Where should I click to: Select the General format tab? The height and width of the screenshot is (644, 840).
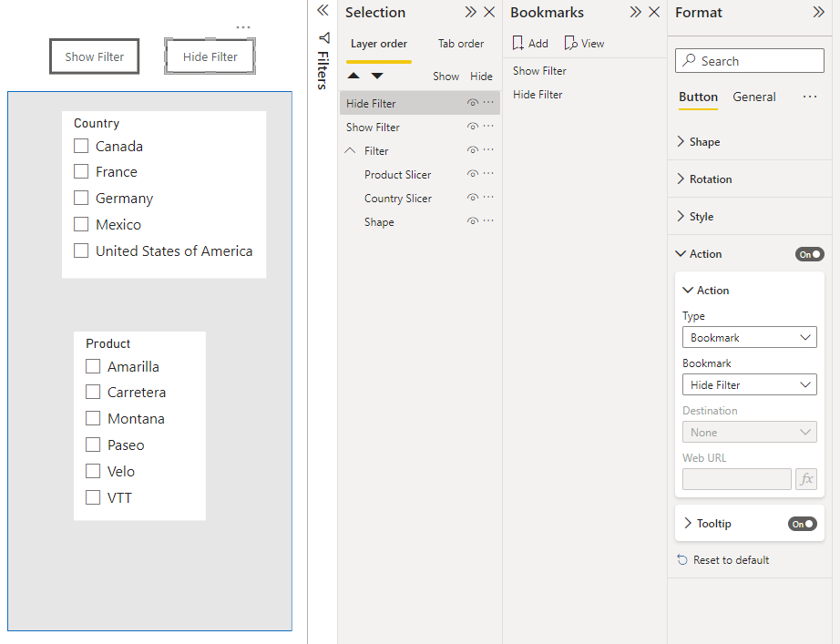click(753, 97)
